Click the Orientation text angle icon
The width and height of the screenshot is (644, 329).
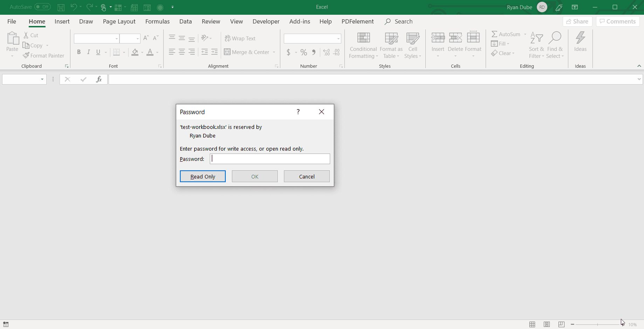tap(205, 38)
